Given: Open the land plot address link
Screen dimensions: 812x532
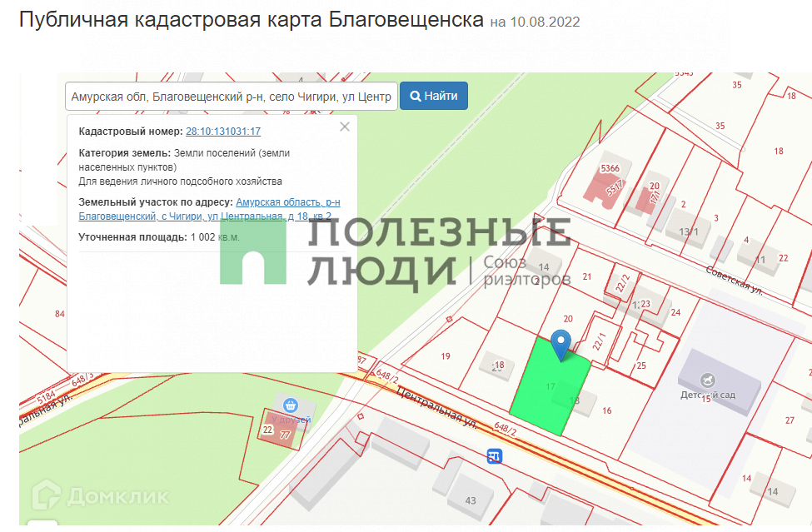Looking at the screenshot, I should click(209, 209).
